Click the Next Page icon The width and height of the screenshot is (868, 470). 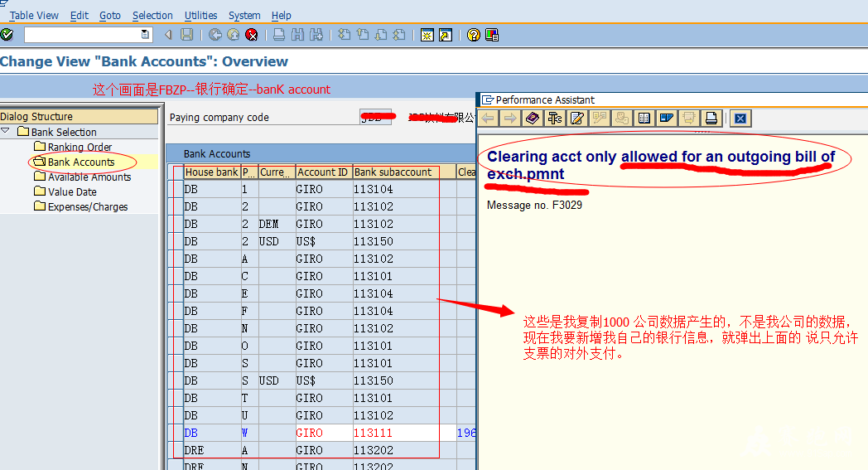pos(381,35)
